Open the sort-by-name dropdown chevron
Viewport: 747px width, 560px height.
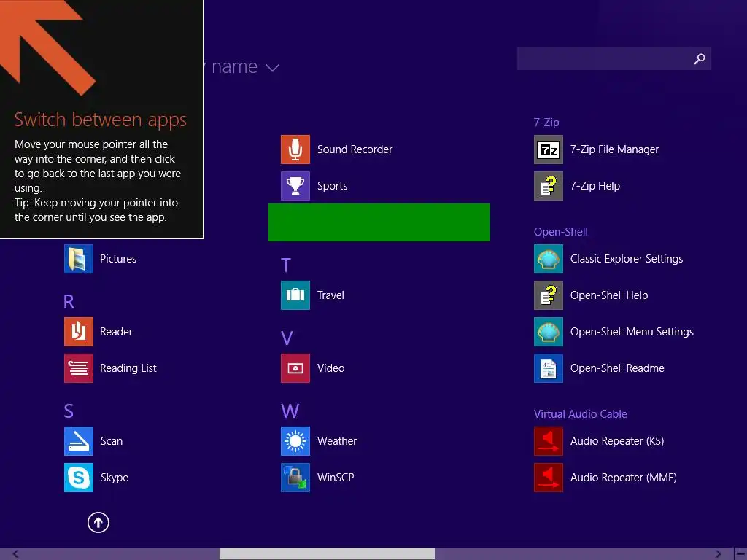(272, 68)
